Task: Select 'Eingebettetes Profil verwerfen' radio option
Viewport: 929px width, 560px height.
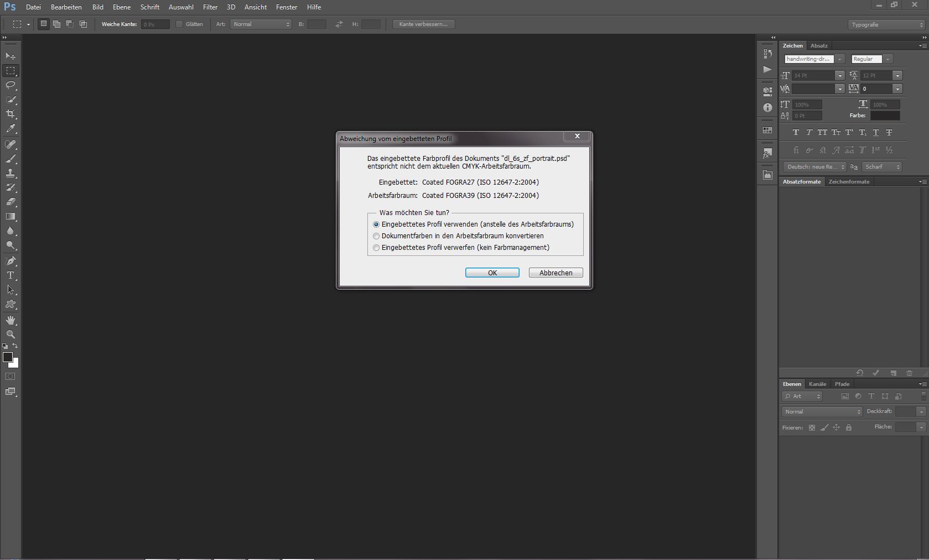Action: (x=376, y=248)
